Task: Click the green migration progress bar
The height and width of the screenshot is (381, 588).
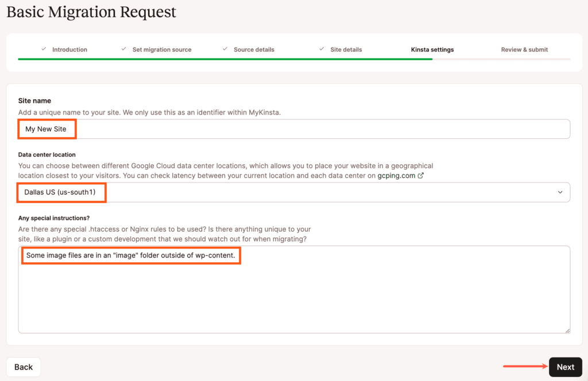Action: pyautogui.click(x=225, y=59)
